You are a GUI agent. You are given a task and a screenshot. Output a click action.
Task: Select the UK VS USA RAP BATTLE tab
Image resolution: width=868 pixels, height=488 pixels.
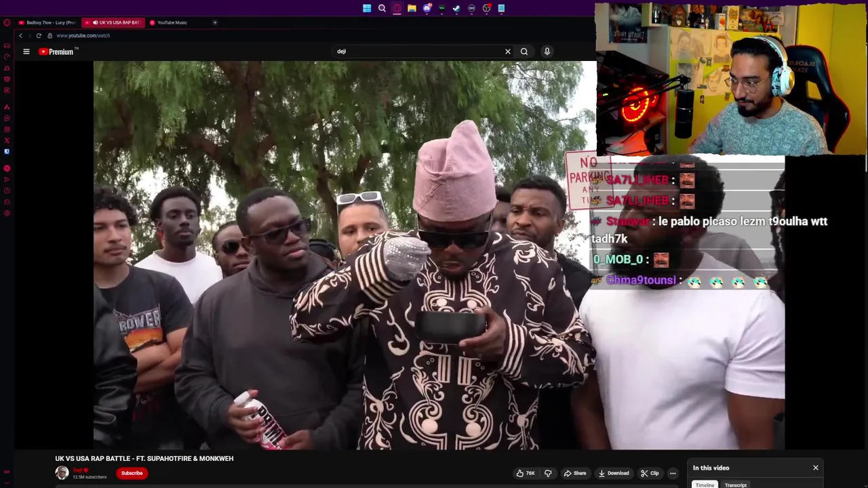(113, 22)
